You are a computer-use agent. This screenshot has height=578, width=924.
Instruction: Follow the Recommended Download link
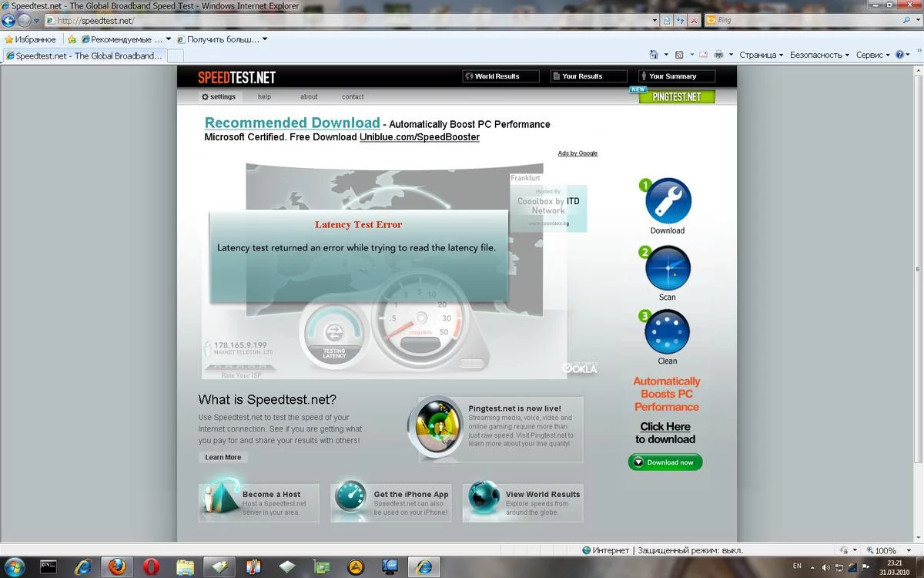(293, 123)
